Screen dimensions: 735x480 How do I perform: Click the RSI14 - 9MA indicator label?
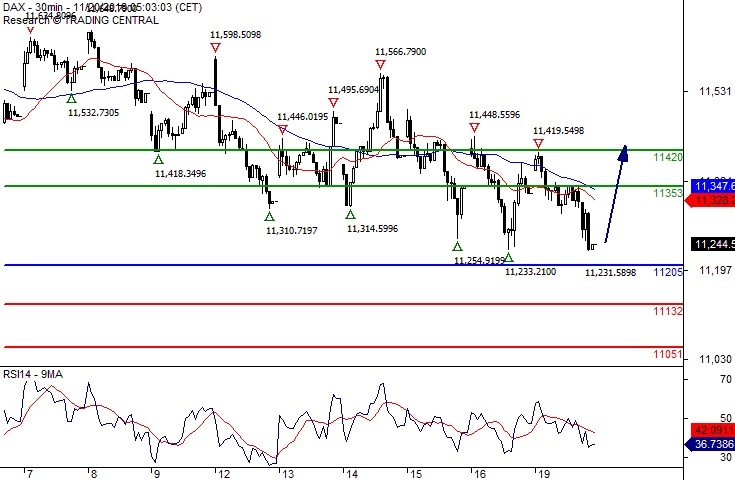click(33, 374)
